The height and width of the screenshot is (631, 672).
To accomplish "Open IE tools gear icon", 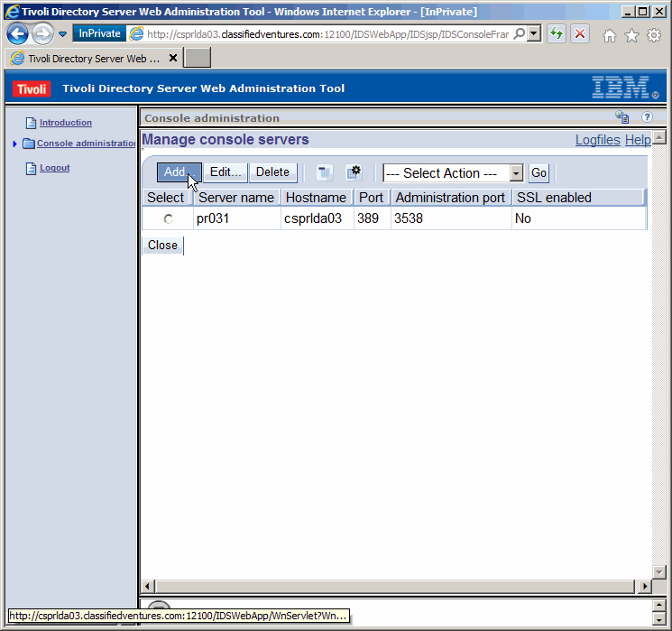I will [x=654, y=35].
